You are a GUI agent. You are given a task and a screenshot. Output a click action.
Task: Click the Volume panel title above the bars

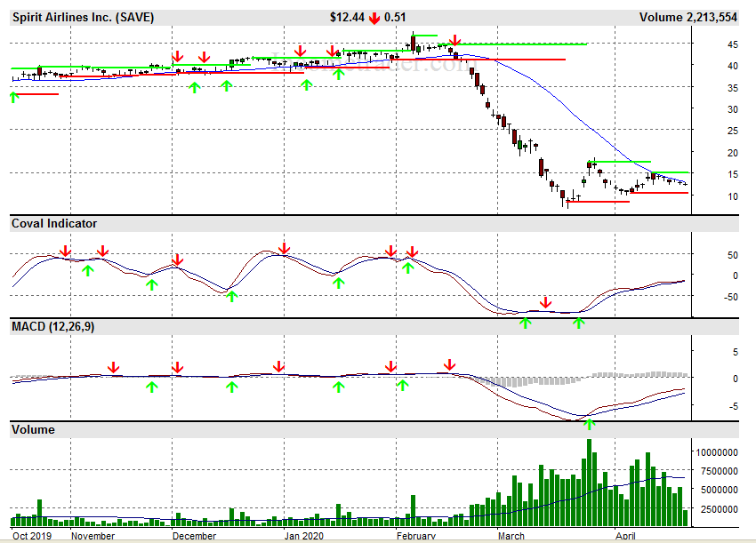[x=33, y=430]
